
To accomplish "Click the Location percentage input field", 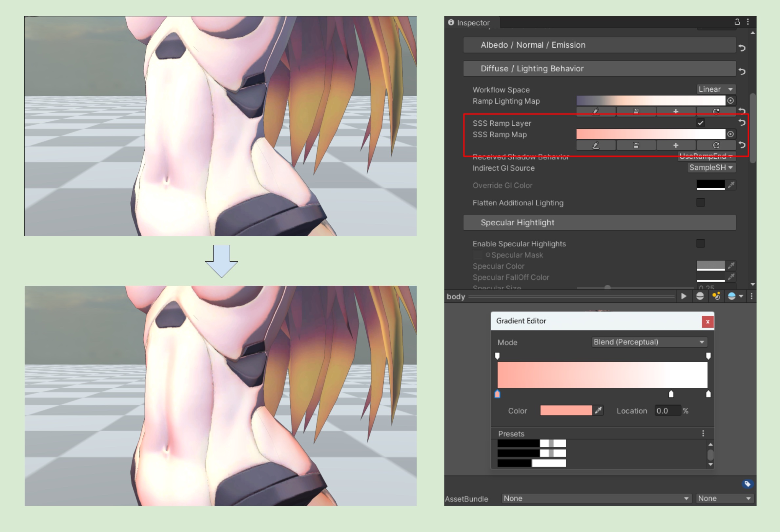I will click(x=667, y=411).
